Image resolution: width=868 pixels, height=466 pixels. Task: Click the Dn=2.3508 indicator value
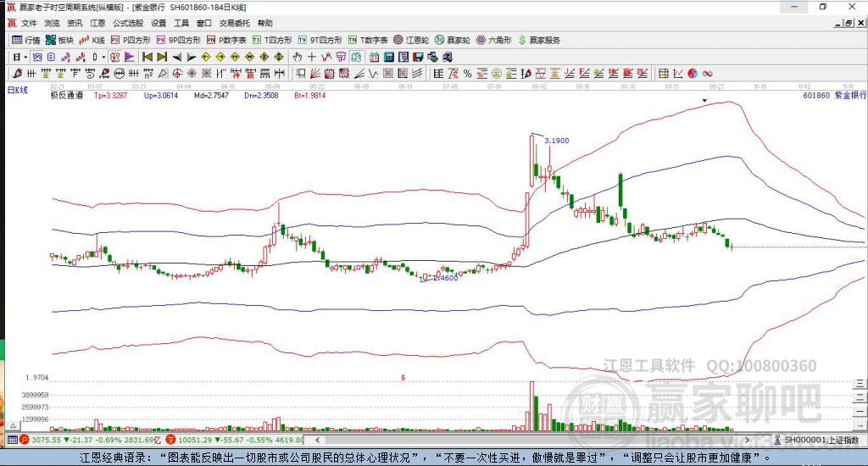pos(261,95)
